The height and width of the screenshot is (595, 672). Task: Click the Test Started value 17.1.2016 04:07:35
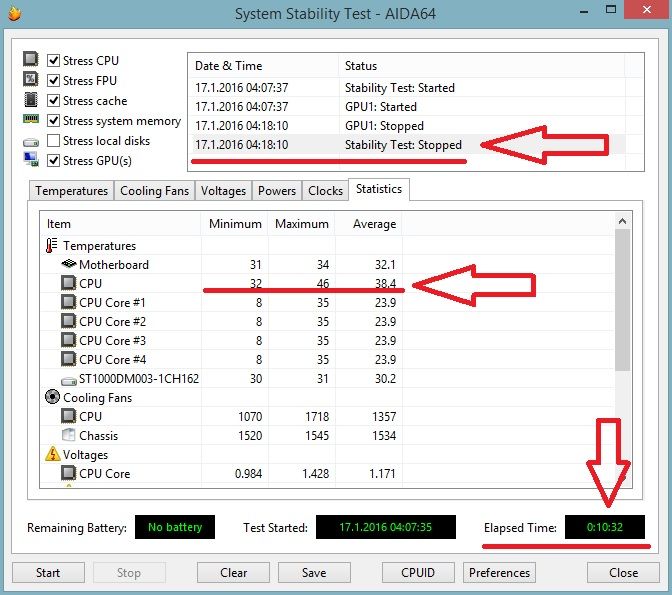click(x=386, y=527)
